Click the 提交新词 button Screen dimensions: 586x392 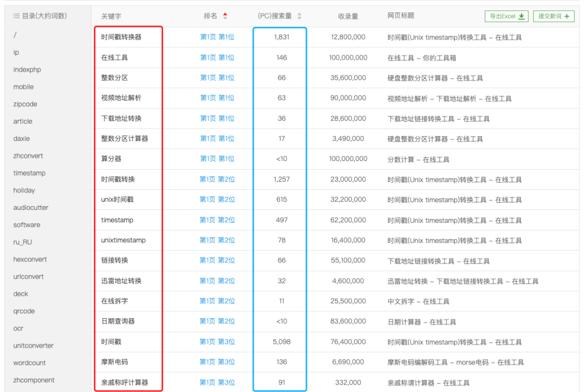click(x=553, y=16)
